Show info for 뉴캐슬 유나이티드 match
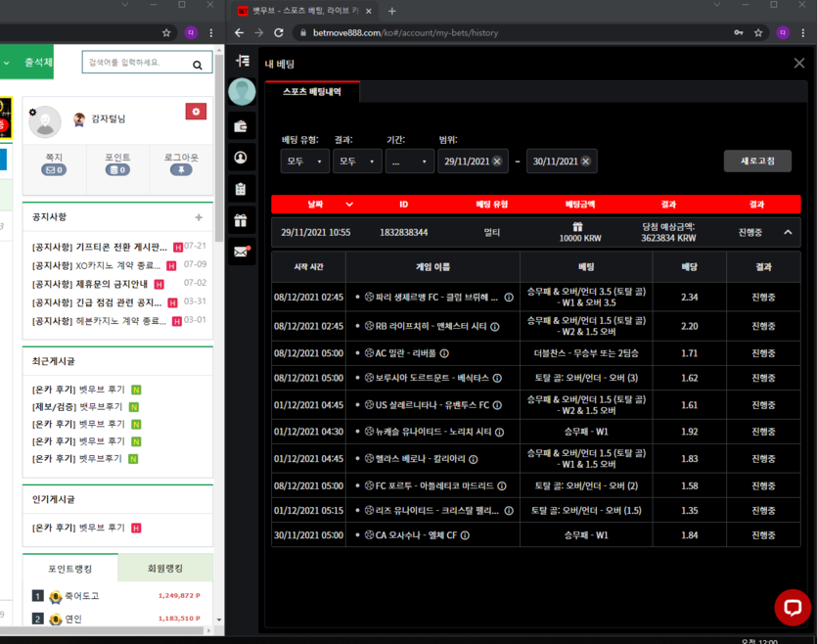817x644 pixels. (x=499, y=432)
